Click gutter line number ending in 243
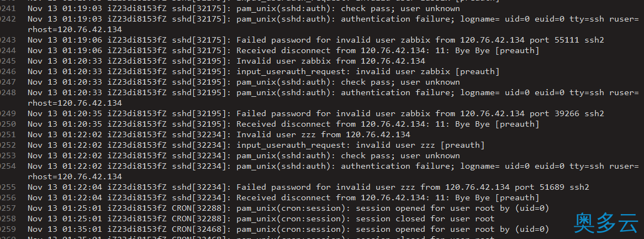 pos(7,40)
